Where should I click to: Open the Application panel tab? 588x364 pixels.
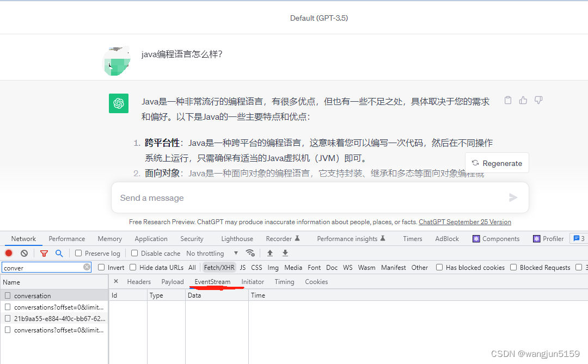[x=151, y=239]
